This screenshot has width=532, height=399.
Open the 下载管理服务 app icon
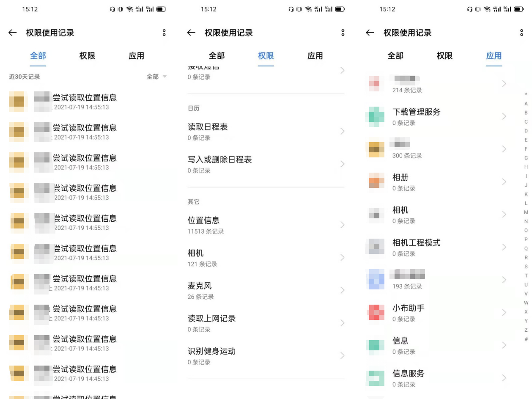click(x=376, y=116)
